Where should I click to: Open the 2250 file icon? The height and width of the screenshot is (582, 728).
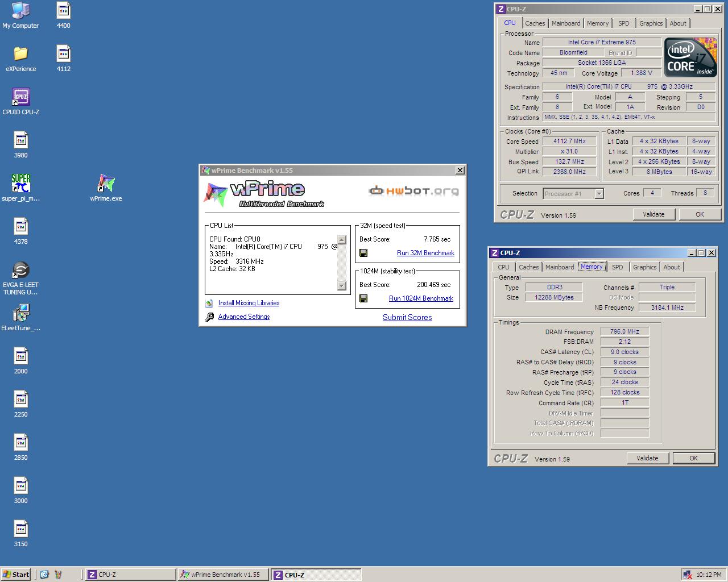20,404
